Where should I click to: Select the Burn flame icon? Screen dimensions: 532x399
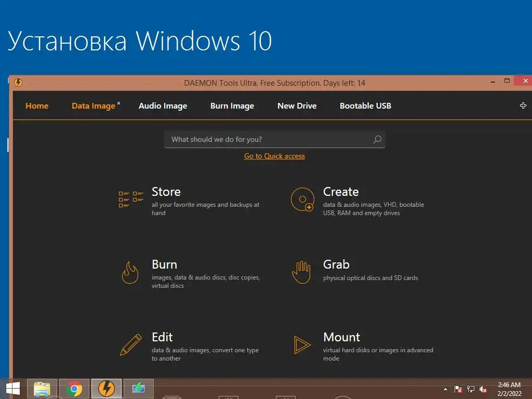(x=130, y=272)
